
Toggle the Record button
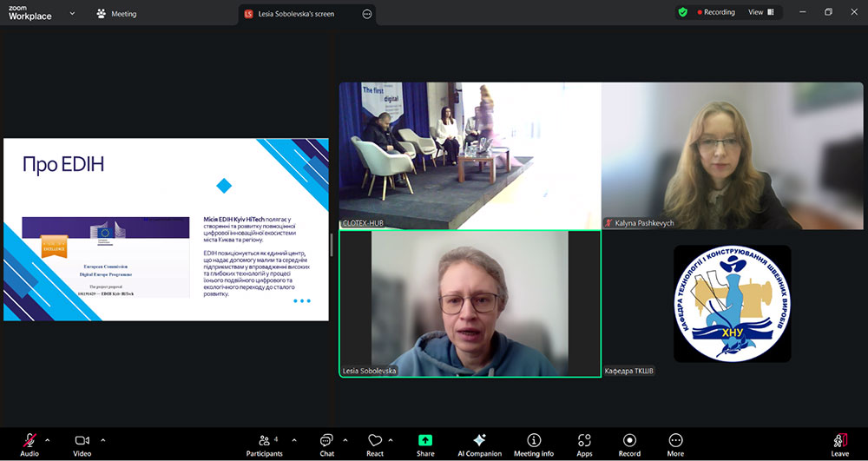click(629, 444)
